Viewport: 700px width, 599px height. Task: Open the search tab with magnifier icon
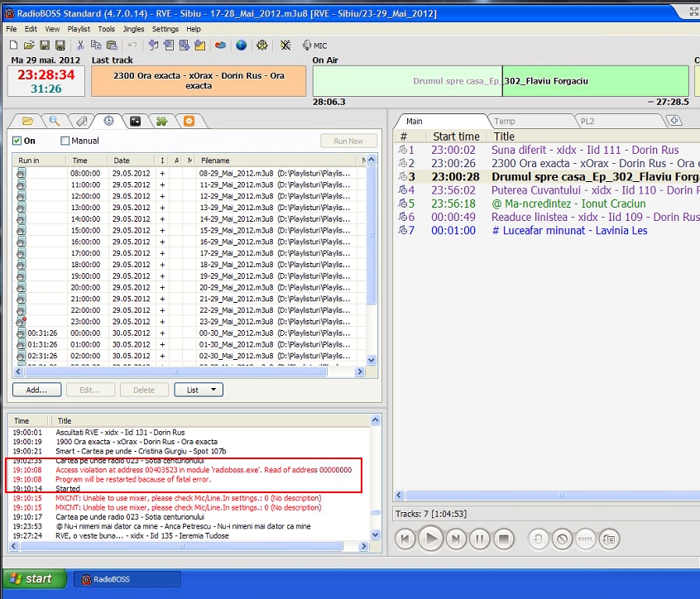(x=54, y=121)
